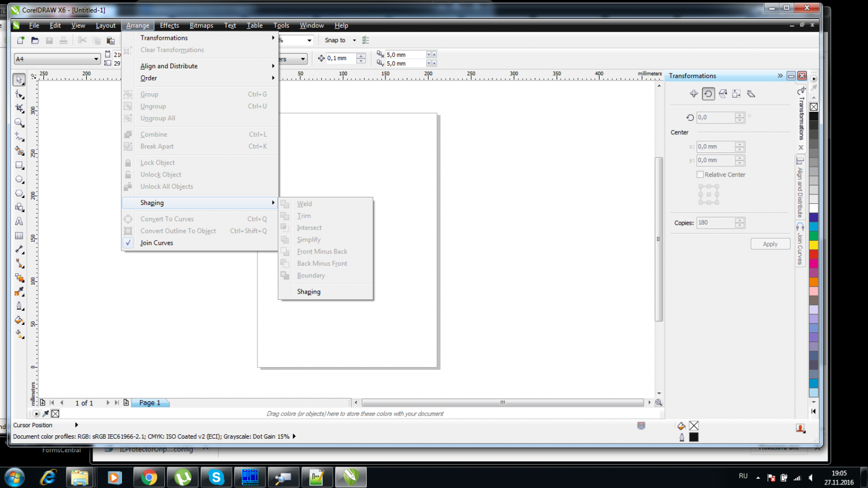Open the A4 page size dropdown
Viewport: 868px width, 488px height.
96,59
